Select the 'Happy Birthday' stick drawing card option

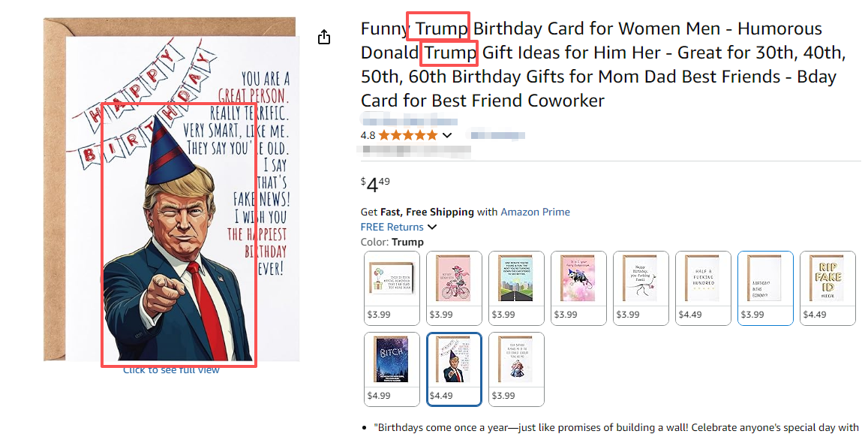(x=641, y=288)
